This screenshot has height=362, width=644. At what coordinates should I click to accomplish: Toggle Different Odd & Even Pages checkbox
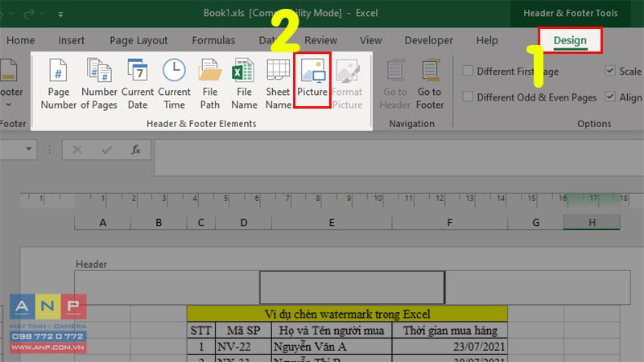click(468, 97)
